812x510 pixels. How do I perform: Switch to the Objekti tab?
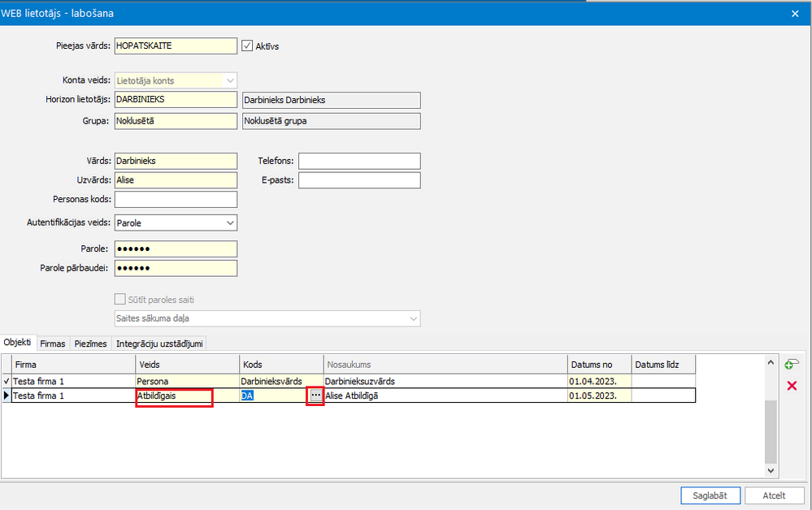[18, 343]
